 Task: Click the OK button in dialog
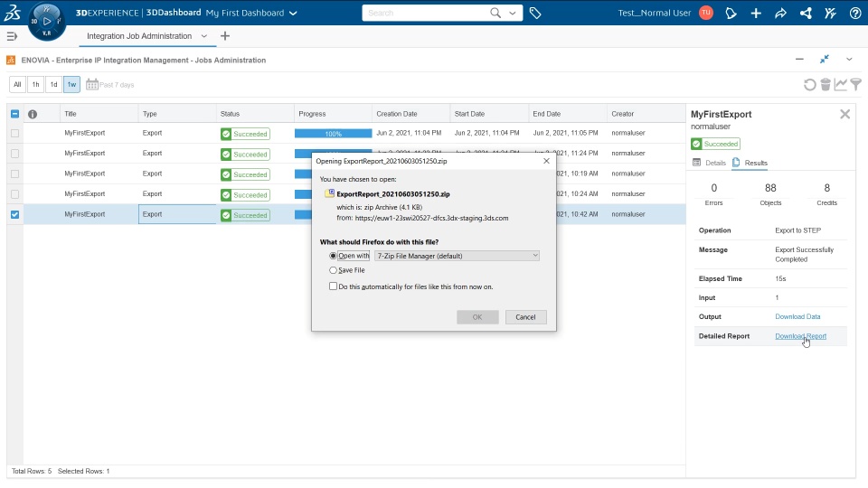pos(477,317)
